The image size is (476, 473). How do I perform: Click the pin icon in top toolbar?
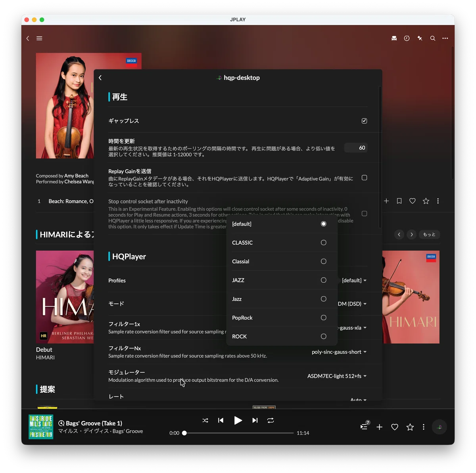(x=420, y=38)
